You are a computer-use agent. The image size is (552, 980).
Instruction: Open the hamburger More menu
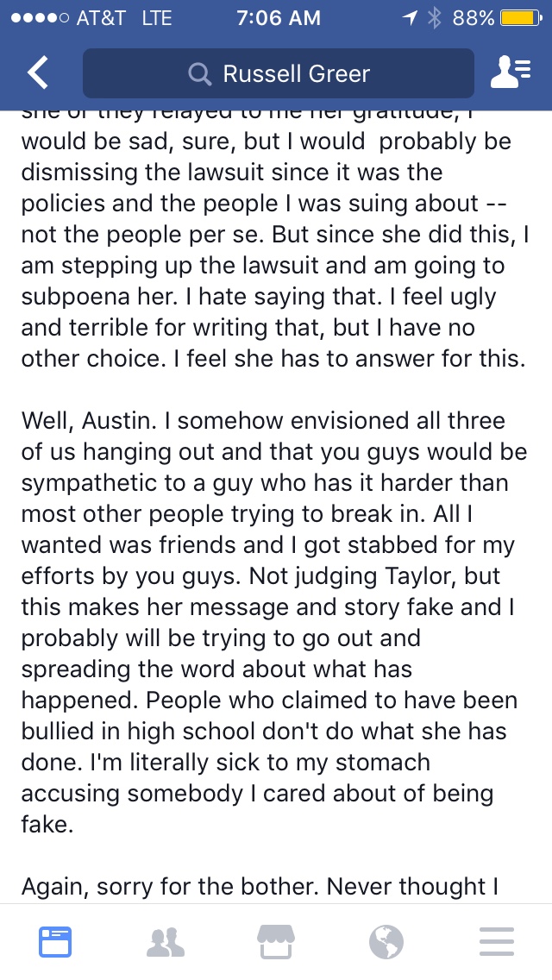point(497,942)
